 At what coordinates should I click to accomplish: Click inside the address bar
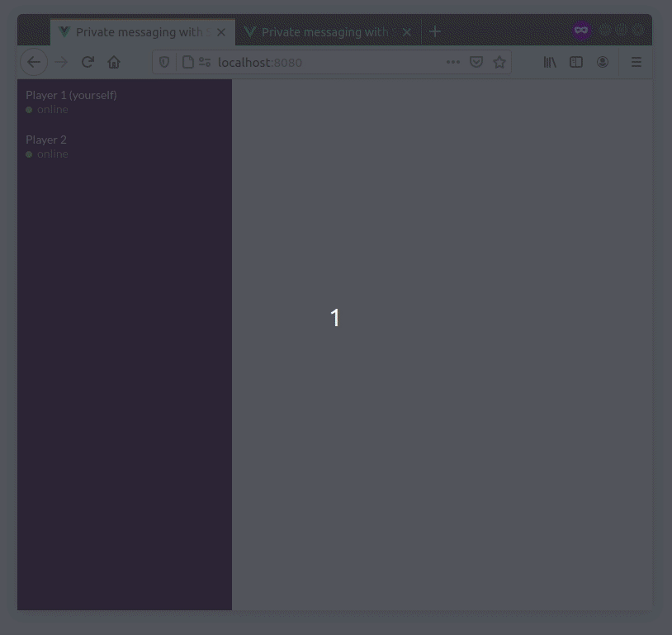pyautogui.click(x=330, y=61)
